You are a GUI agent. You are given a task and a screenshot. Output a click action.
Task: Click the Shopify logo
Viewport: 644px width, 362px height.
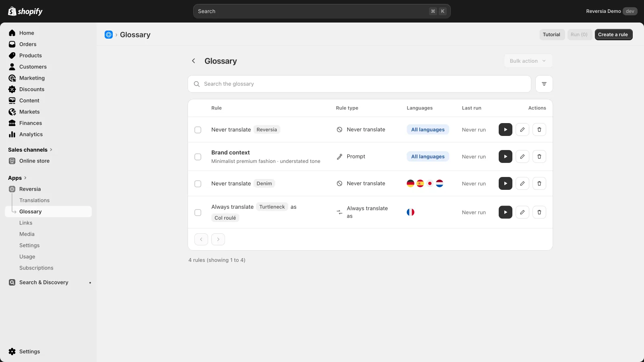point(25,11)
